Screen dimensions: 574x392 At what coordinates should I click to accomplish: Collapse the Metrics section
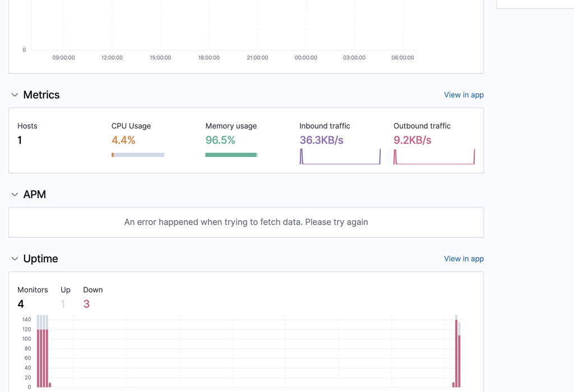pyautogui.click(x=15, y=95)
